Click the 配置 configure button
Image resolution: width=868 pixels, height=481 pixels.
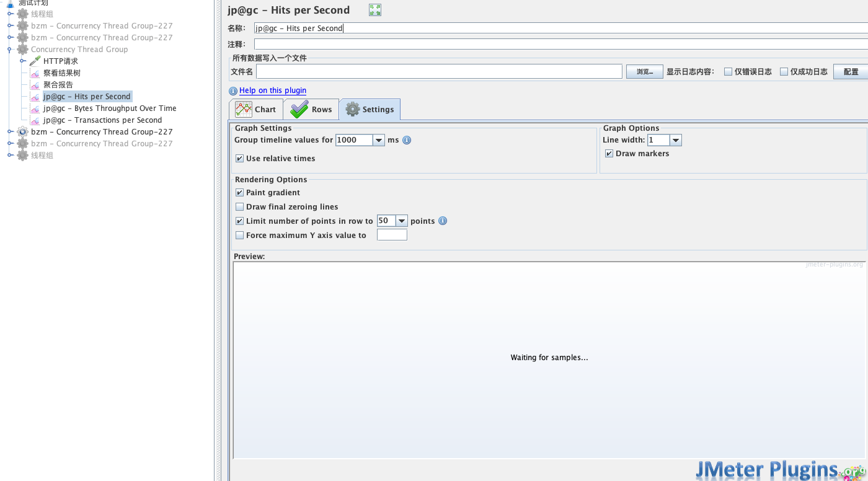coord(851,72)
